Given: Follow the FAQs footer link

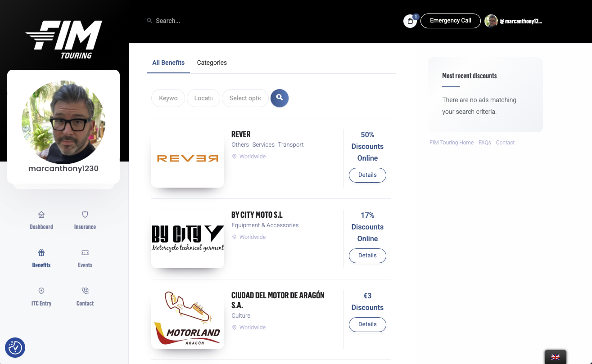Looking at the screenshot, I should pyautogui.click(x=485, y=143).
